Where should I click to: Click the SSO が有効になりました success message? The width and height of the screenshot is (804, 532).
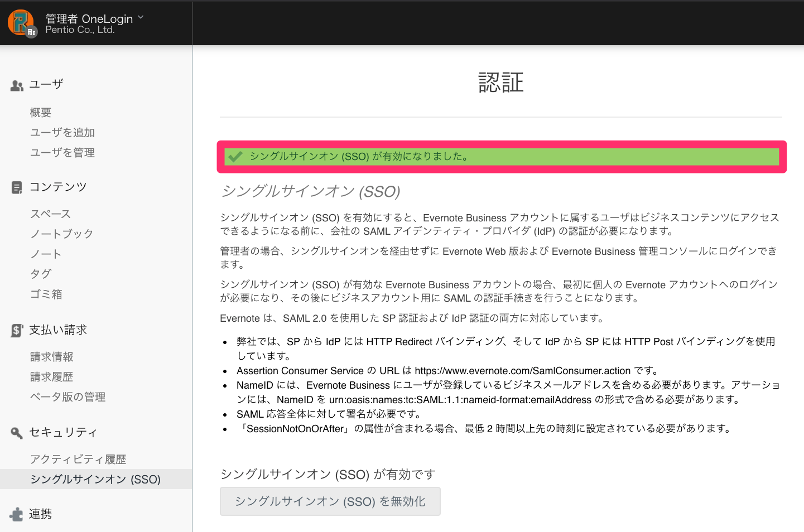(359, 157)
